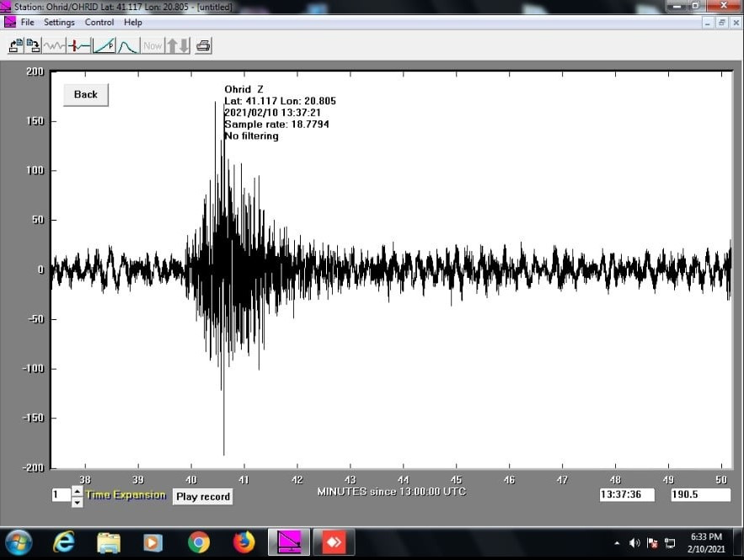This screenshot has width=744, height=560.
Task: Open the Settings menu
Action: coord(59,22)
